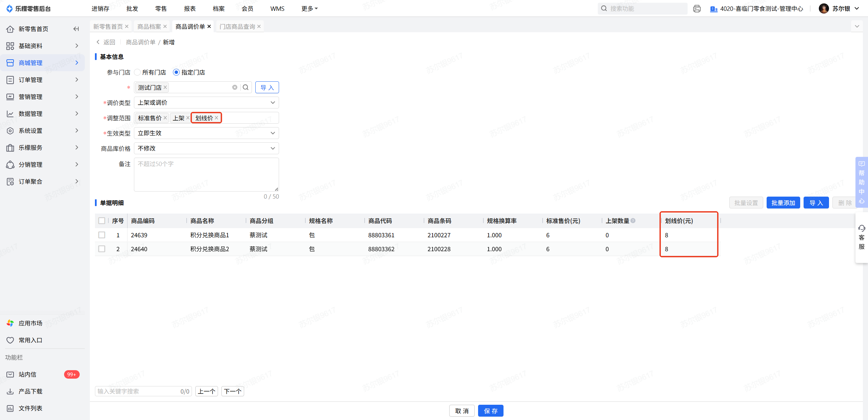The image size is (868, 420).
Task: Open 应用市场 from the sidebar
Action: point(31,323)
